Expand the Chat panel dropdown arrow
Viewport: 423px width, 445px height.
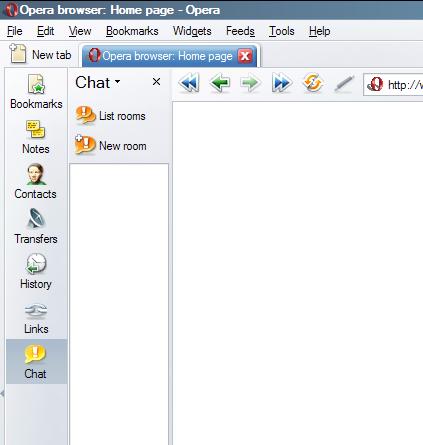pyautogui.click(x=117, y=81)
